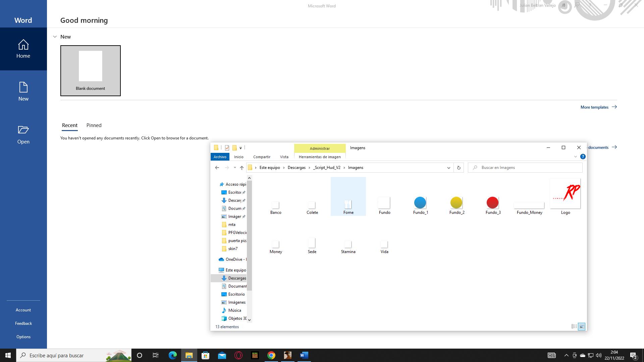Viewport: 644px width, 362px height.
Task: Expand the Explorer ribbon chevron
Action: (x=576, y=157)
